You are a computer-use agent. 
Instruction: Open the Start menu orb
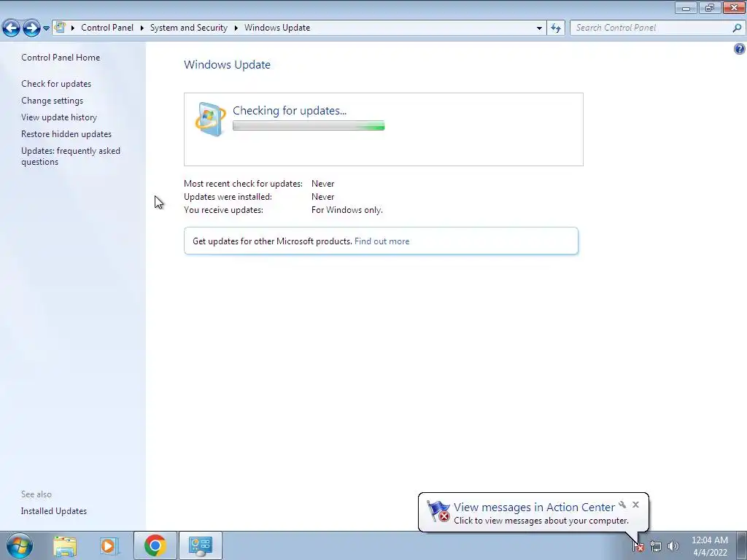[x=20, y=545]
